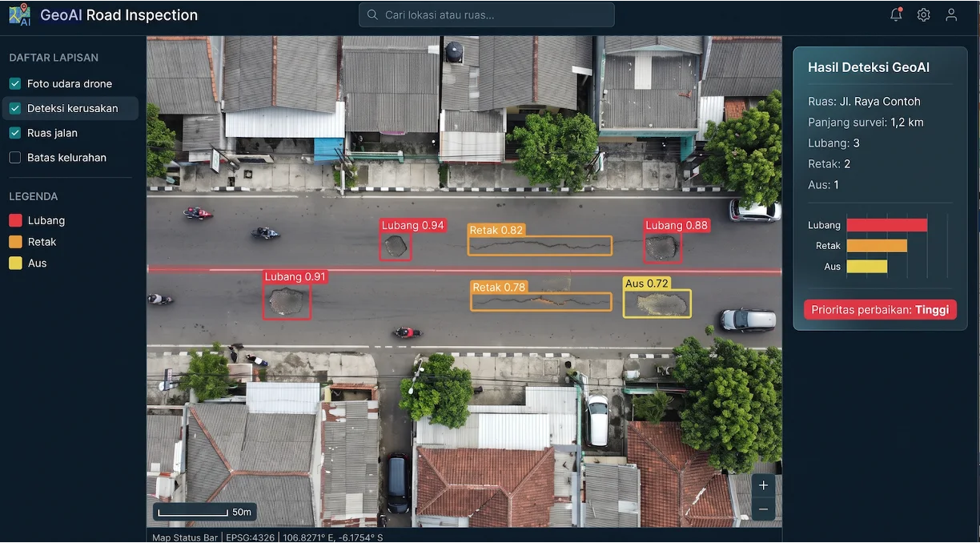Click Retak: 2 count text
This screenshot has width=980, height=543.
point(829,164)
